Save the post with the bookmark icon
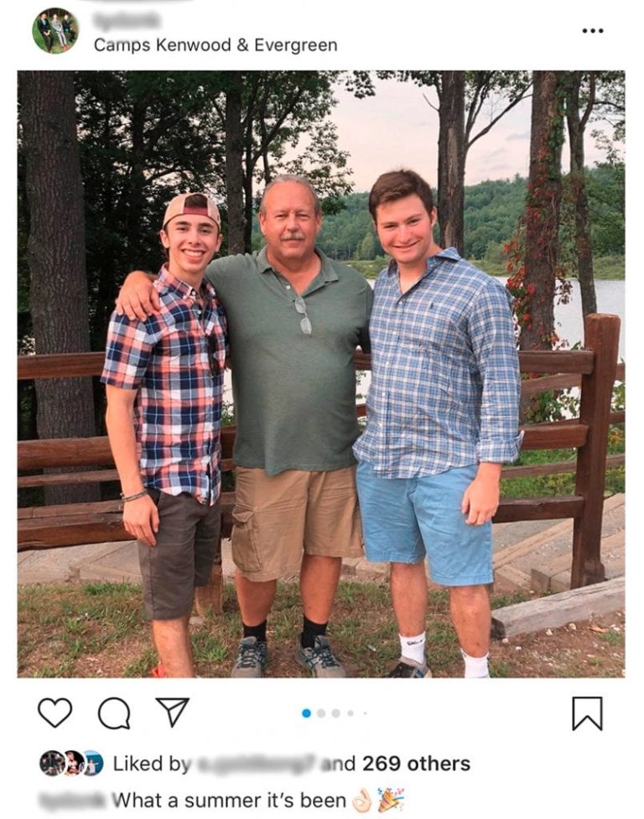 tap(587, 713)
